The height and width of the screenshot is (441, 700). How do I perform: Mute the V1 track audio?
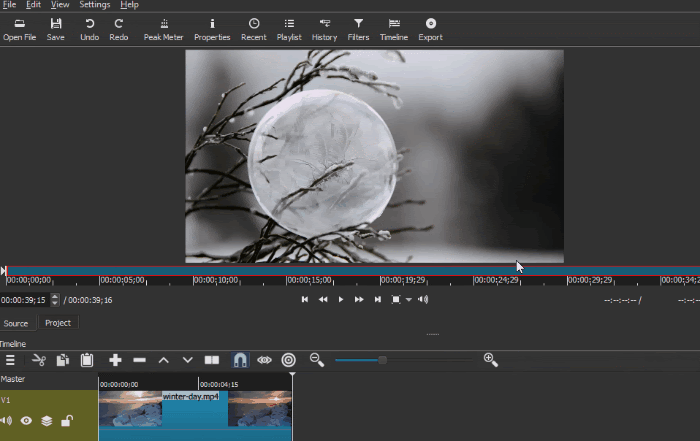click(x=7, y=421)
